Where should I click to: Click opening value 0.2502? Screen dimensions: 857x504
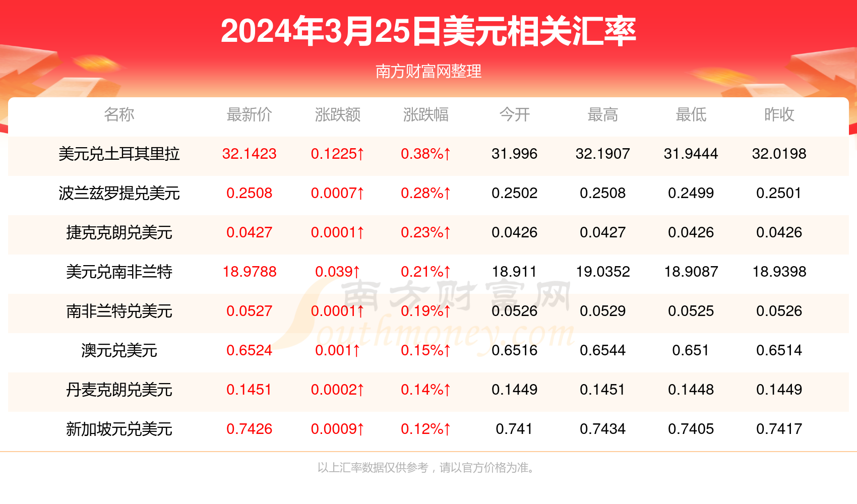(514, 193)
